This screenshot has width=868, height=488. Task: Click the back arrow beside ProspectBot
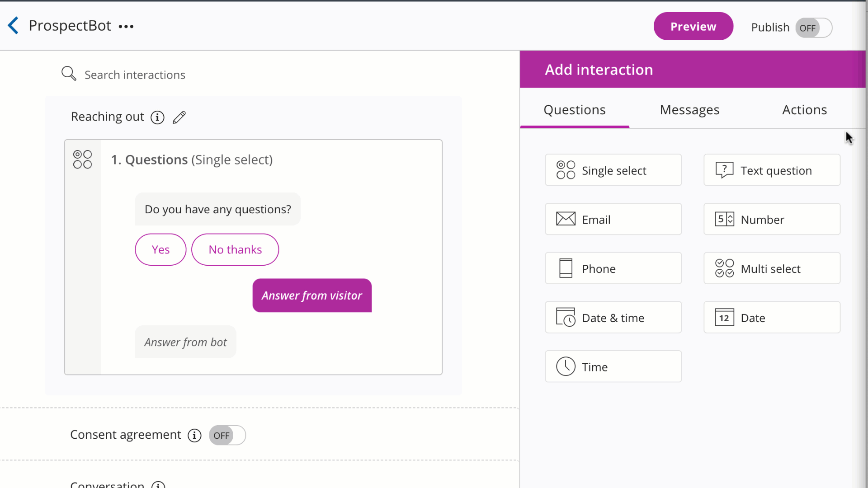click(x=14, y=26)
